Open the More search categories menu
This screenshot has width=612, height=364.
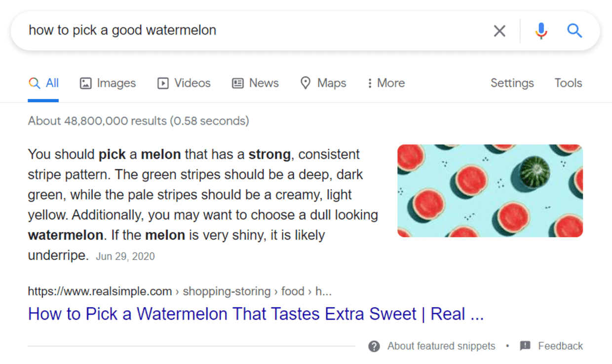[x=385, y=83]
